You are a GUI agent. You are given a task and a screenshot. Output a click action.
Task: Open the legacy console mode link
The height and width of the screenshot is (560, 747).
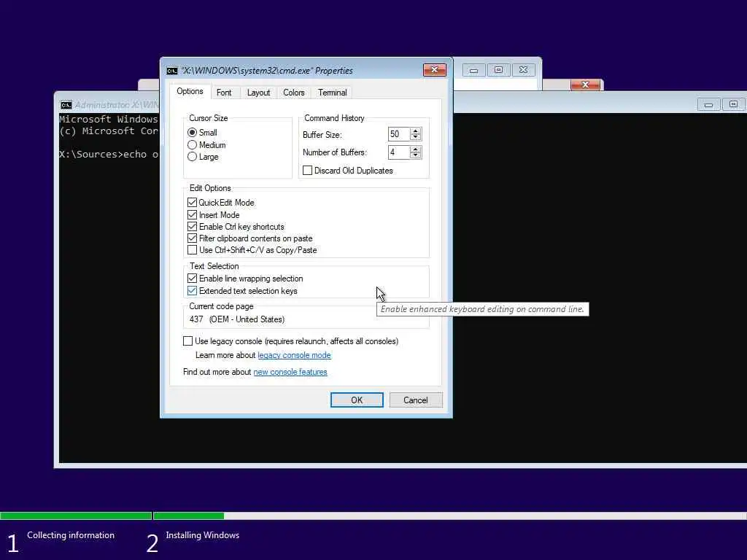click(x=294, y=355)
